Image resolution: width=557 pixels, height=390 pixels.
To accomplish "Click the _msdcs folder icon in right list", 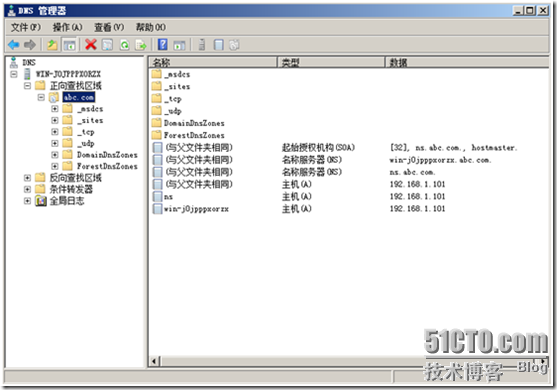I will tap(156, 74).
